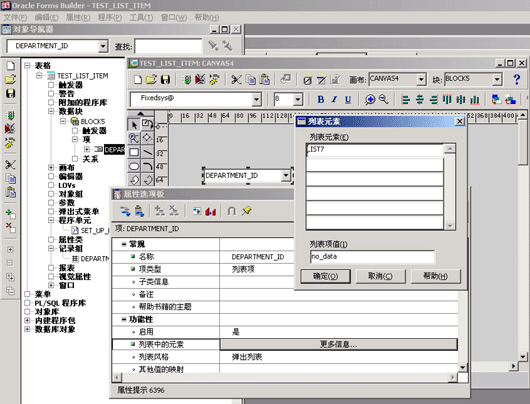
Task: Open the 工具(T) menu
Action: (141, 17)
